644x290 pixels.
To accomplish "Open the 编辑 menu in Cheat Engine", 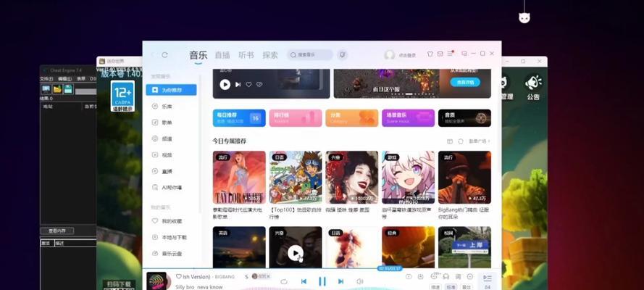I will click(x=65, y=79).
